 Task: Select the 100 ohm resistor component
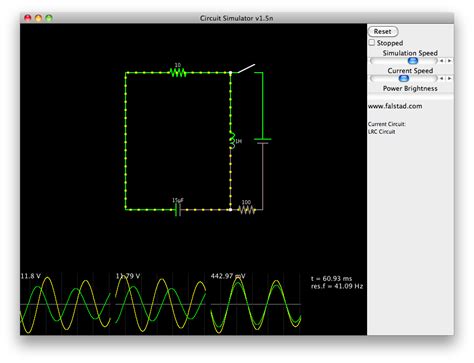(247, 210)
